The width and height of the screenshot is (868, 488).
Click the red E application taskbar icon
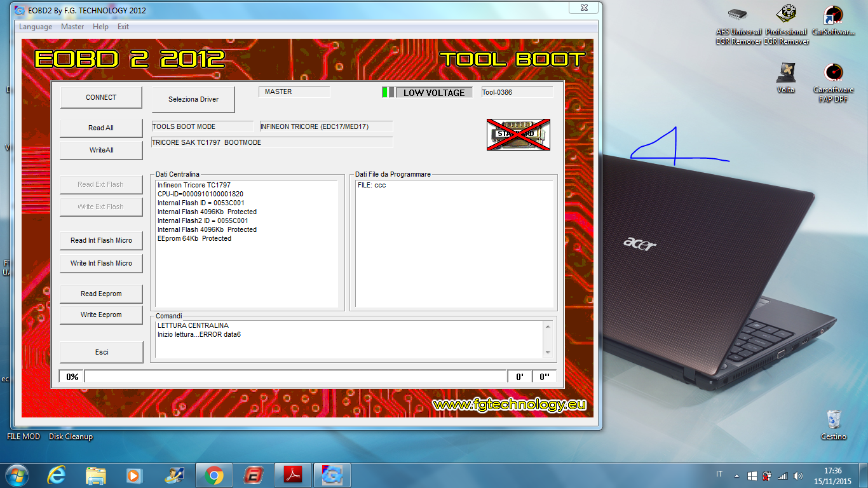(x=254, y=475)
